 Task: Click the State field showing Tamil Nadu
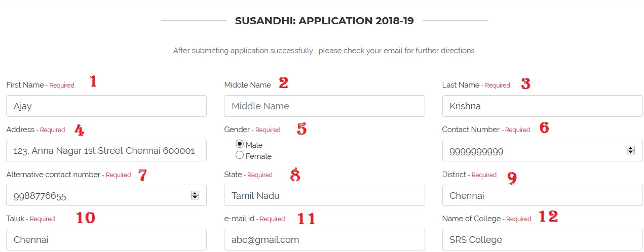tap(324, 195)
